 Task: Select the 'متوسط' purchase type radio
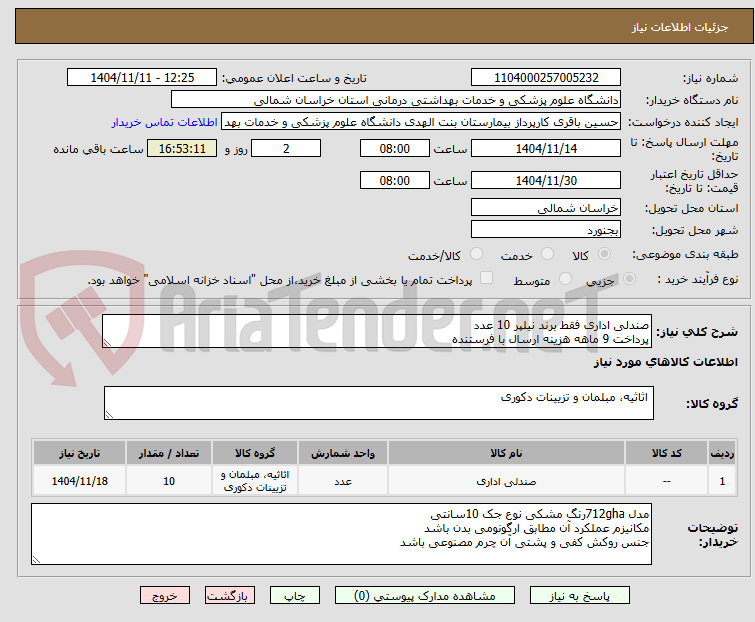tap(565, 278)
